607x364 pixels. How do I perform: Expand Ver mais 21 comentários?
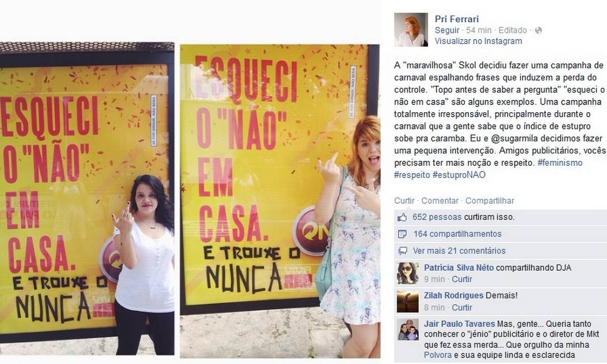(459, 251)
